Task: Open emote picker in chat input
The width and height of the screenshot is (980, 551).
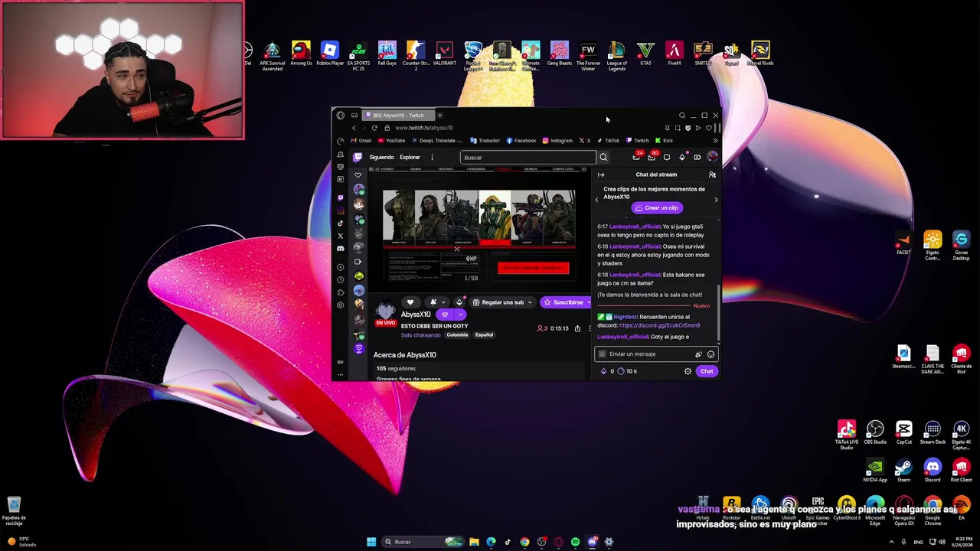Action: coord(710,354)
